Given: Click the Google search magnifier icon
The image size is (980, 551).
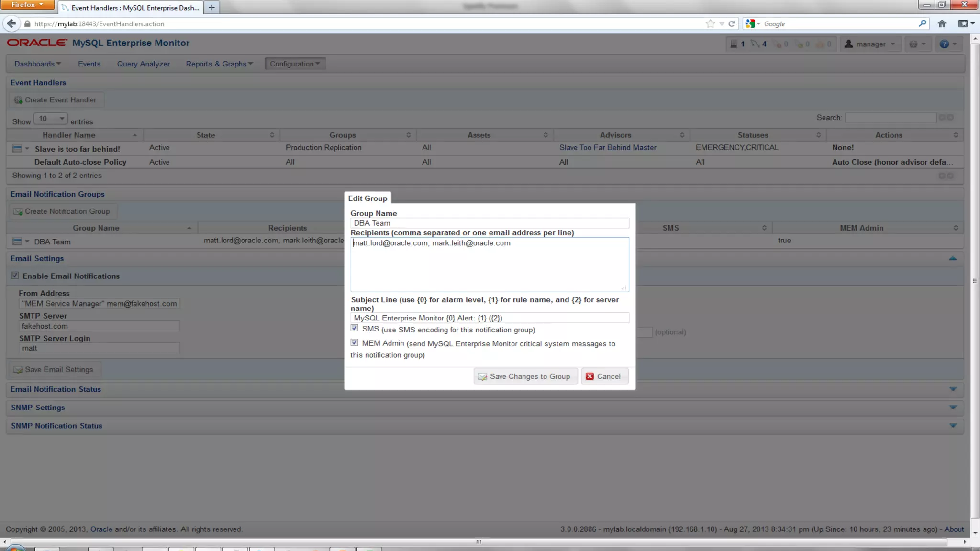Looking at the screenshot, I should [x=922, y=23].
